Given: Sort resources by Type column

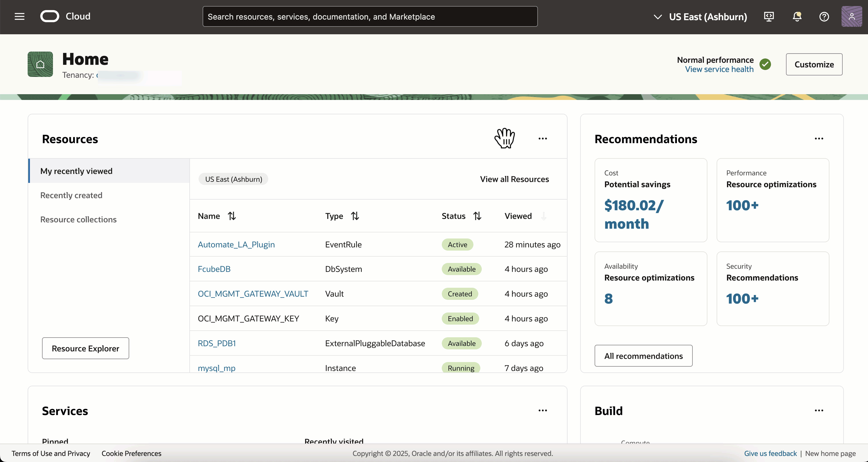Looking at the screenshot, I should [355, 216].
